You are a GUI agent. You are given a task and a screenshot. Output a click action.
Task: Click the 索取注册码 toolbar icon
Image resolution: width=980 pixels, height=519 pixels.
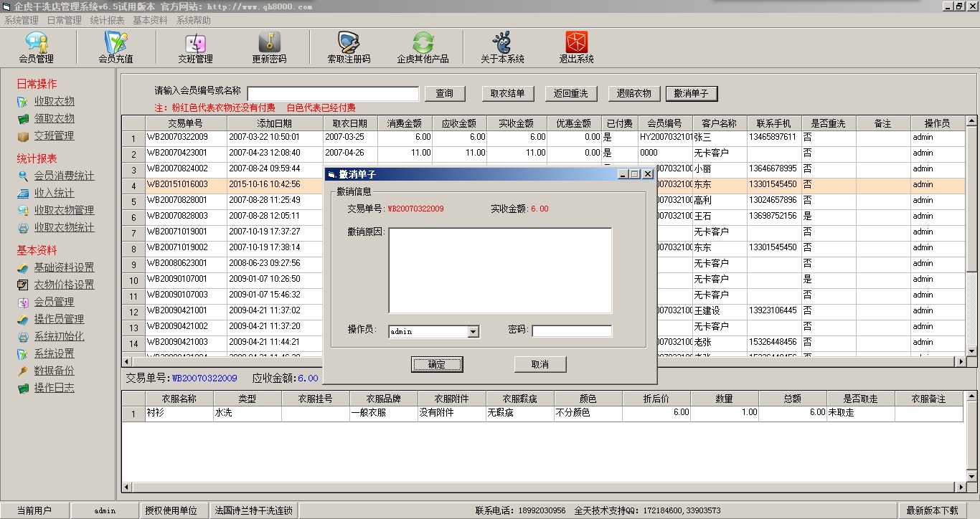click(x=349, y=42)
